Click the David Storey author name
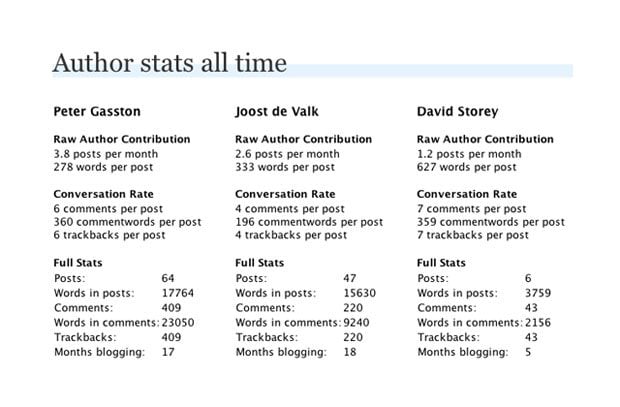Screen dimensions: 620x407 [x=457, y=112]
